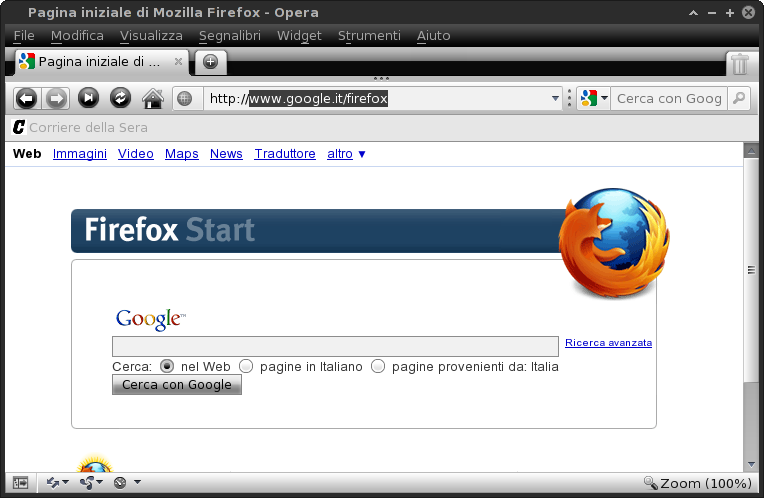The width and height of the screenshot is (764, 498).
Task: Select 'pagine provenienti da: Italia' option
Action: [378, 367]
